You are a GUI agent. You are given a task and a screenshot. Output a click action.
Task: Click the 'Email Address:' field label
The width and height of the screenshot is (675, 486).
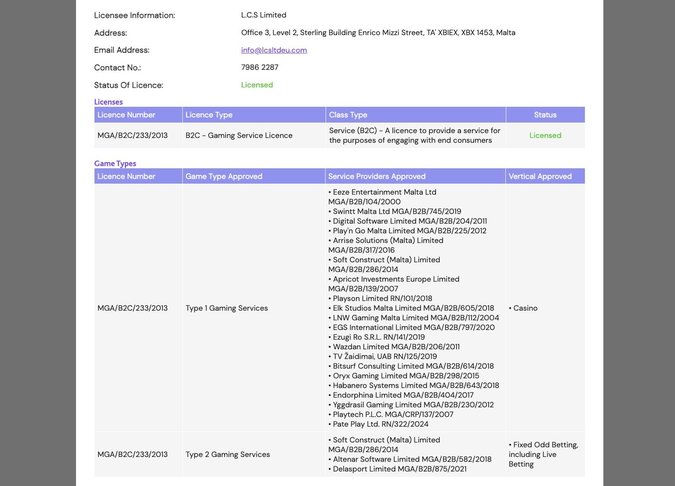pyautogui.click(x=121, y=50)
